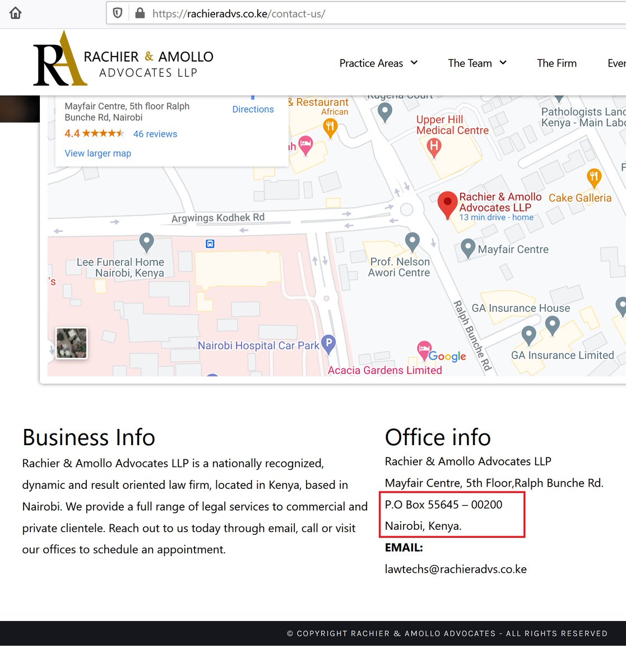The width and height of the screenshot is (626, 672).
Task: Click the pink hotel bed icon near Directions
Action: 305,146
